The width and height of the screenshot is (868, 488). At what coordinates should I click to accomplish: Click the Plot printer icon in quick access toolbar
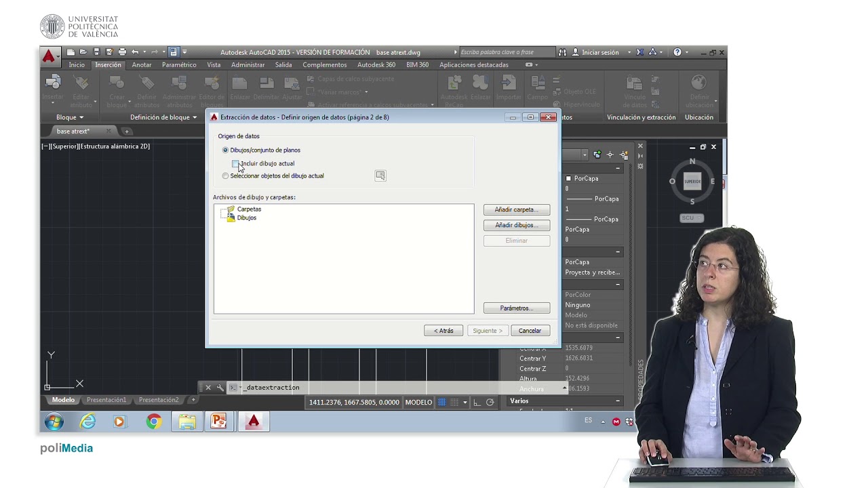click(x=122, y=52)
